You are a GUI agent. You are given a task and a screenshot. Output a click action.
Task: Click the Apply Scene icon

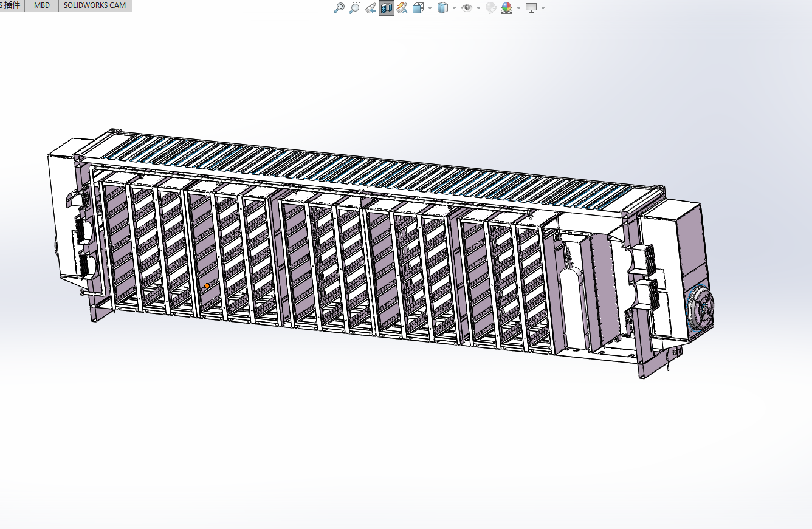tap(506, 8)
